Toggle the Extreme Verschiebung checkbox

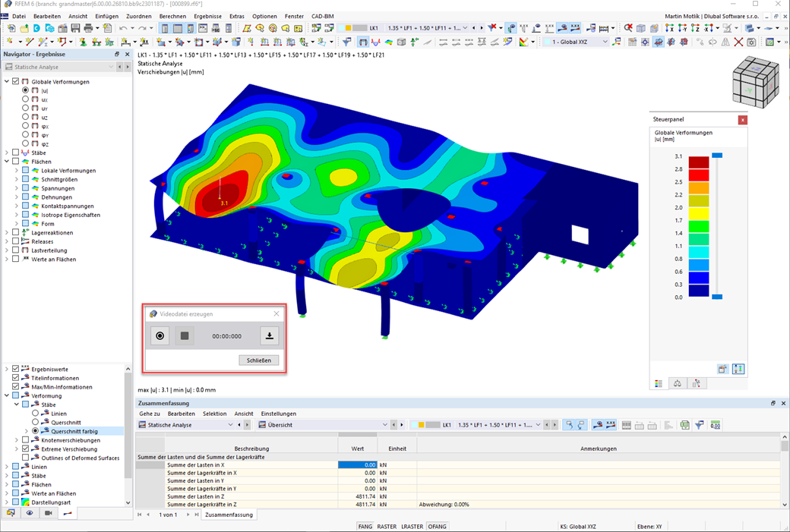tap(25, 449)
